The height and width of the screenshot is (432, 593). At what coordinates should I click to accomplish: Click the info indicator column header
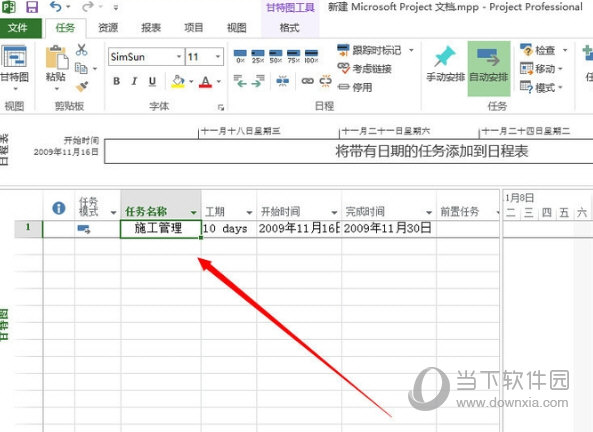click(59, 208)
